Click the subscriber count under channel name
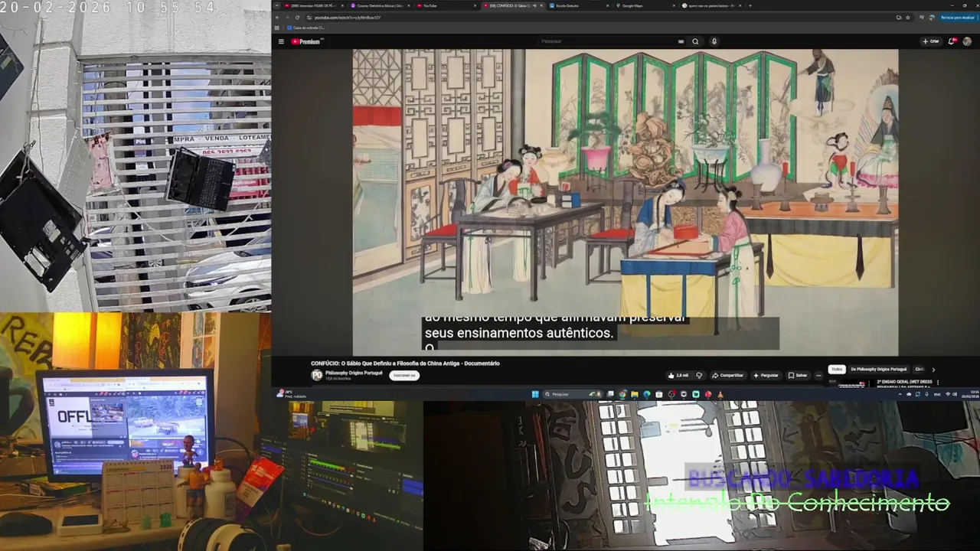Image resolution: width=980 pixels, height=551 pixels. pos(338,378)
